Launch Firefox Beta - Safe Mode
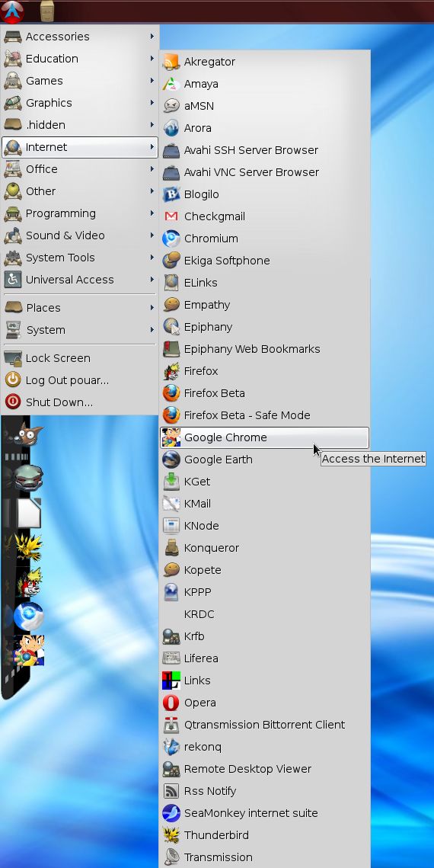434x868 pixels. coord(264,415)
